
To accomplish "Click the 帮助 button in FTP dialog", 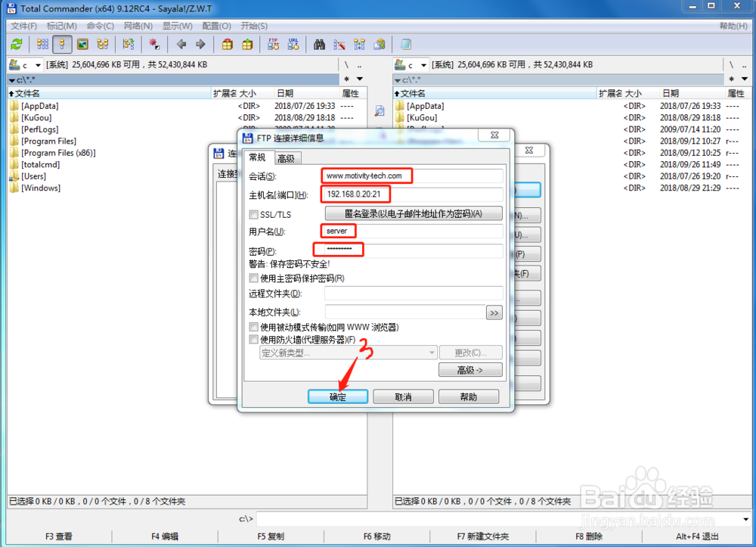I will [x=468, y=396].
